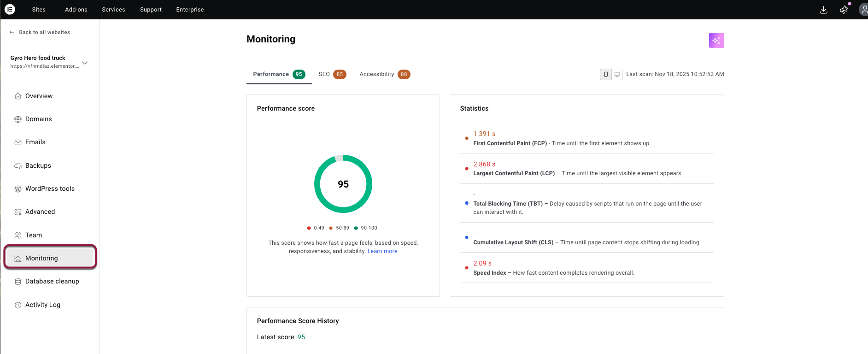Image resolution: width=868 pixels, height=354 pixels.
Task: Open the Activity Log page
Action: [42, 305]
